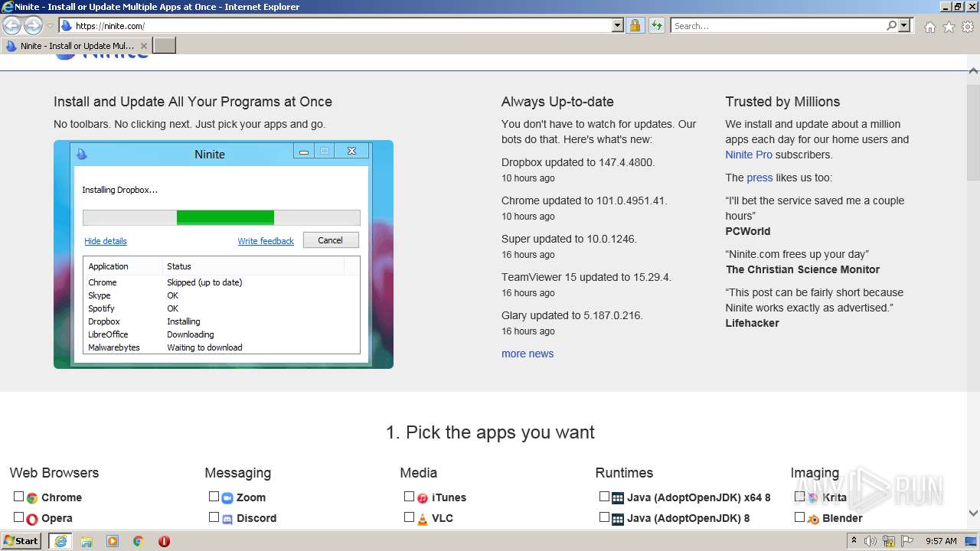Check the Discord checkbox
The image size is (980, 551).
pyautogui.click(x=214, y=517)
